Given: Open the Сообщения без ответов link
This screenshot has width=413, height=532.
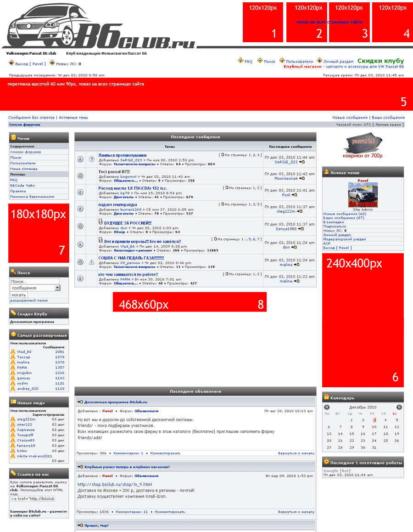Looking at the screenshot, I should 31,118.
